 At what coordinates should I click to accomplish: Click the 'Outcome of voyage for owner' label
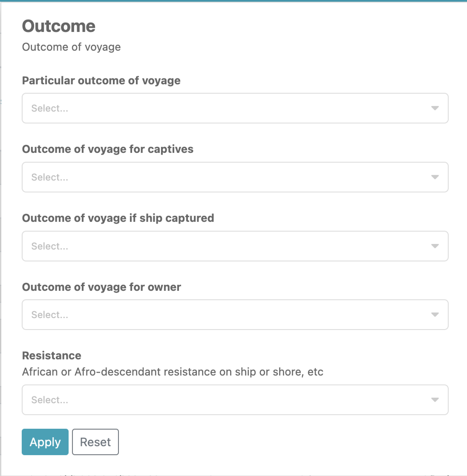[101, 287]
